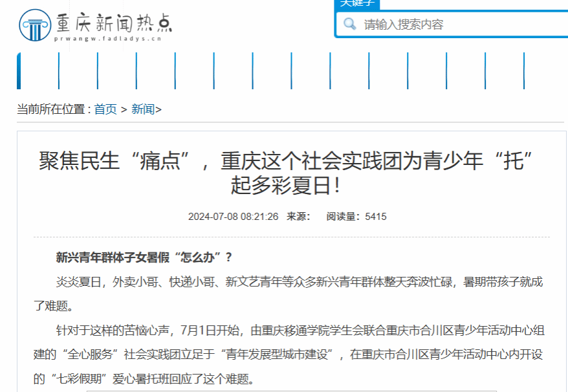Viewport: 568px width, 392px height.
Task: Click the 阅读量 5415 read count
Action: [x=356, y=216]
